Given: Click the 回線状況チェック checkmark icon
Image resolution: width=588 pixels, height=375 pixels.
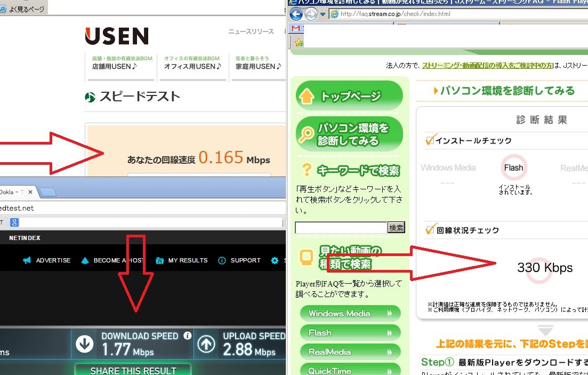Looking at the screenshot, I should coord(431,229).
